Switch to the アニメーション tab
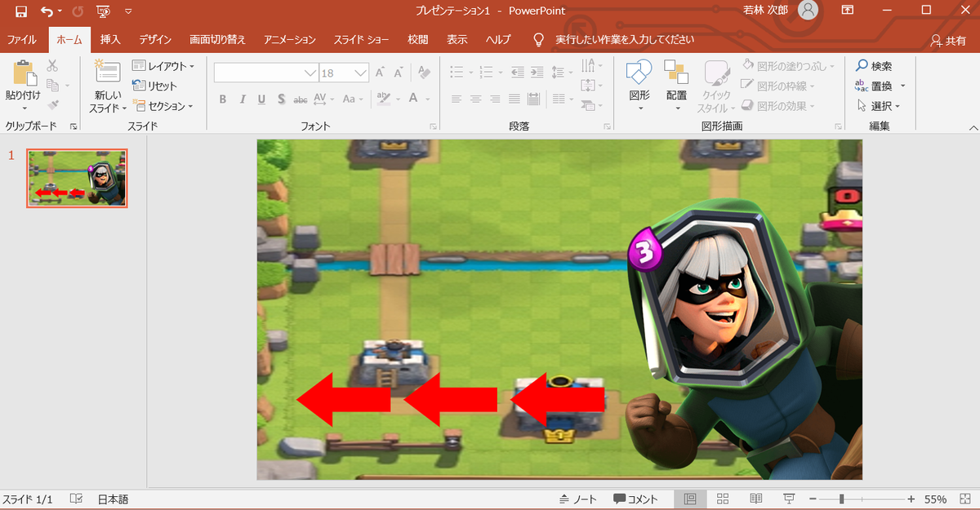Screen dimensions: 980x510 click(x=289, y=40)
